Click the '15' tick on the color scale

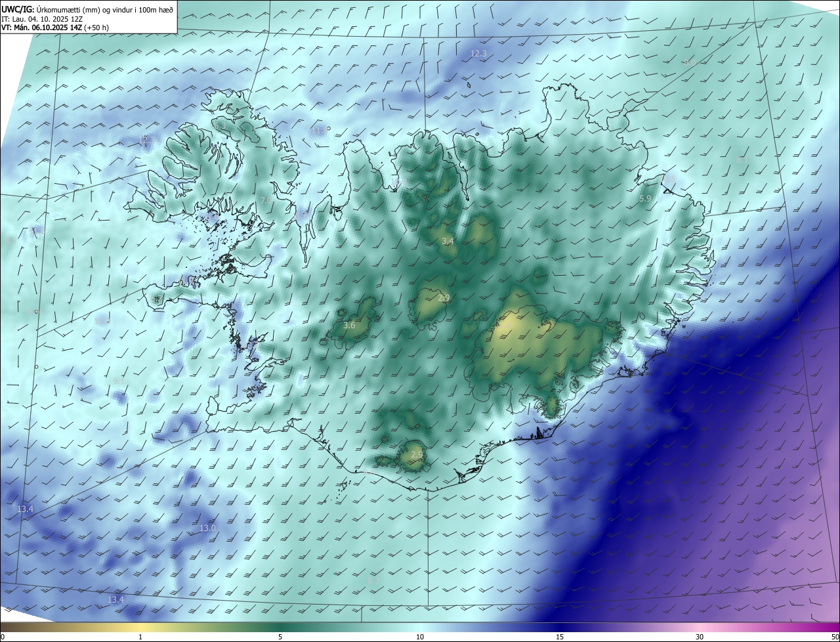(x=560, y=637)
